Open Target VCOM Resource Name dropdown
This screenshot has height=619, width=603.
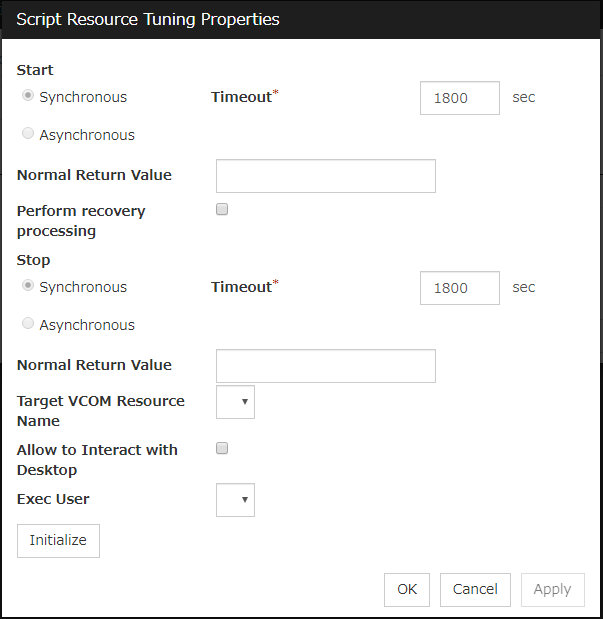coord(235,402)
